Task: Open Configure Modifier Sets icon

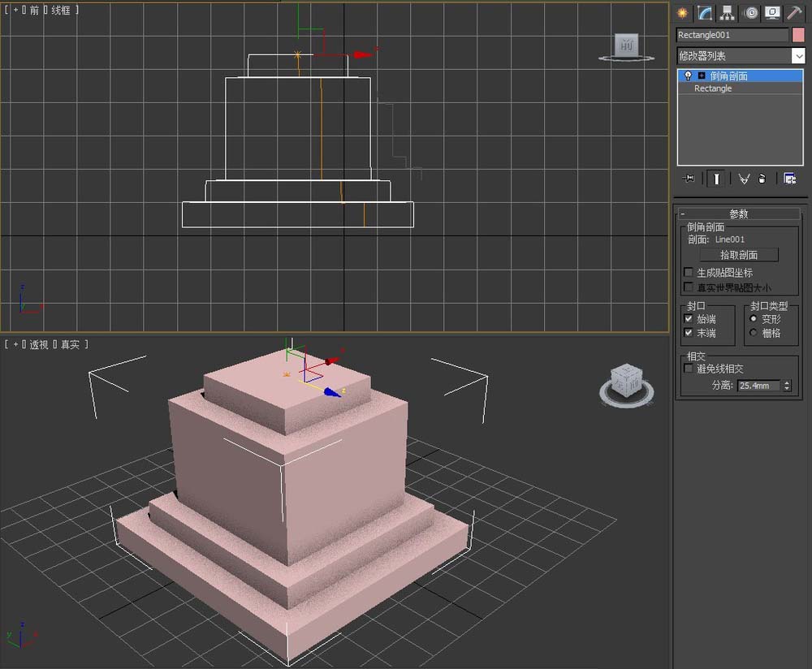Action: [789, 179]
